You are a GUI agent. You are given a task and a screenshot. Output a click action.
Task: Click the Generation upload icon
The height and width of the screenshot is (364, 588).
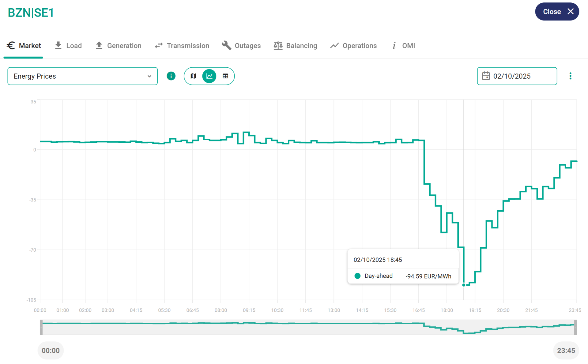coord(99,46)
